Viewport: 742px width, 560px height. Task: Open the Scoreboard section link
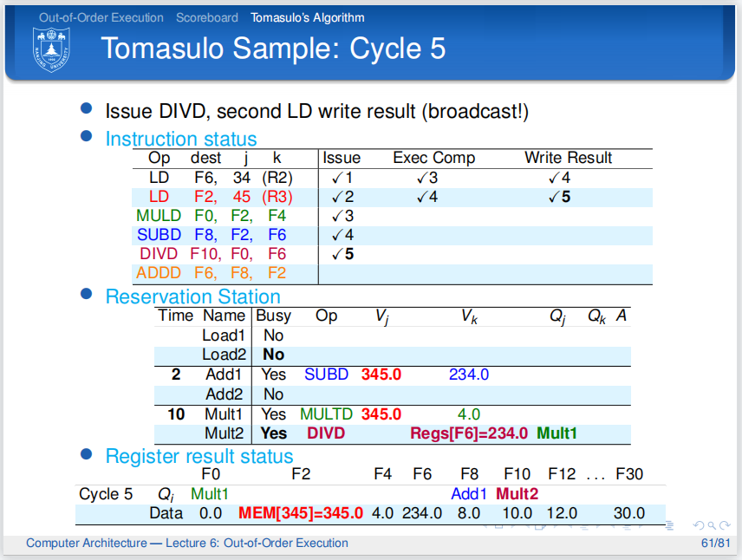pos(207,17)
